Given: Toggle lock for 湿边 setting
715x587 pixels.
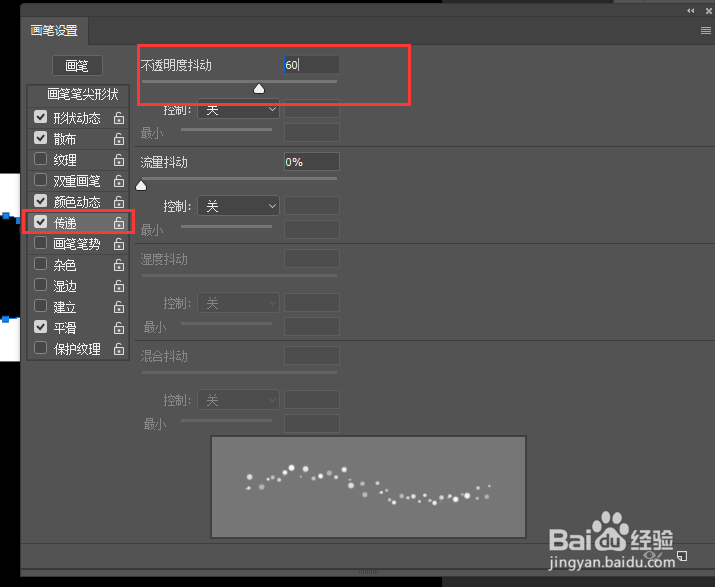Looking at the screenshot, I should pos(119,286).
